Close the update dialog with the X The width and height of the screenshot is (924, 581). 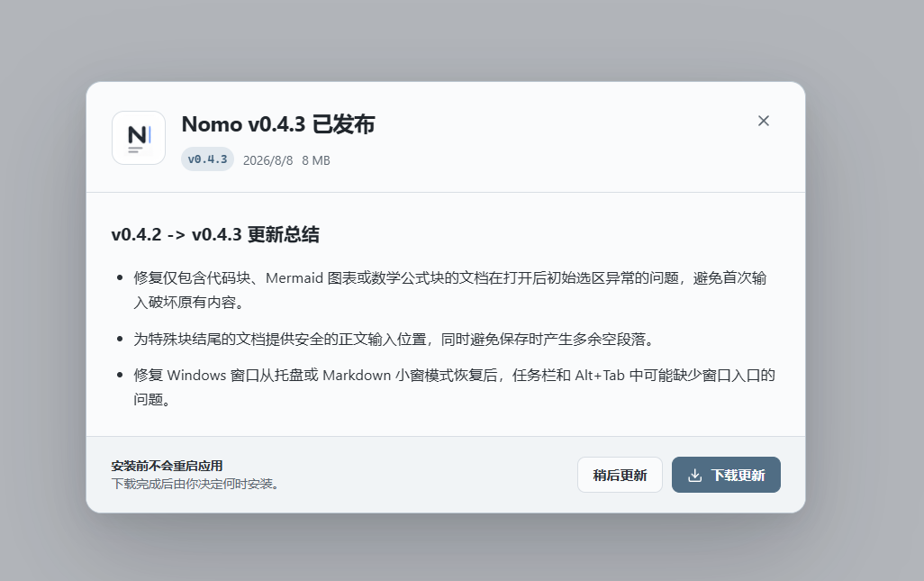[x=763, y=121]
